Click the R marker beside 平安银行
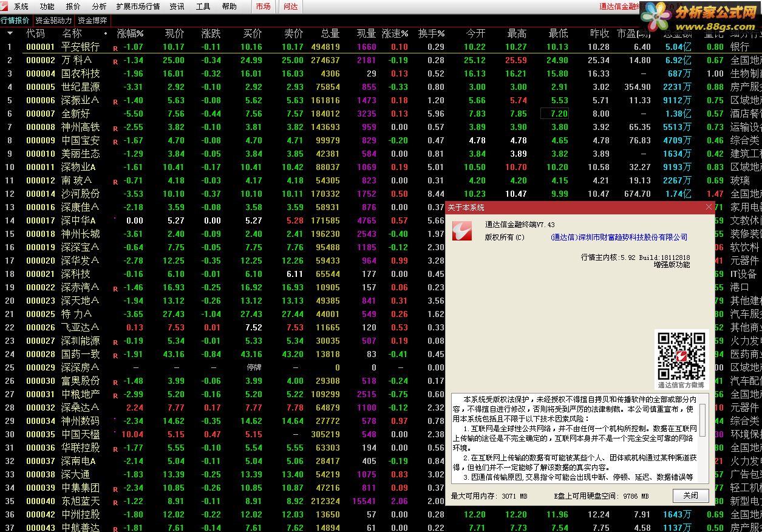Viewport: 762px width, 532px height. click(115, 48)
